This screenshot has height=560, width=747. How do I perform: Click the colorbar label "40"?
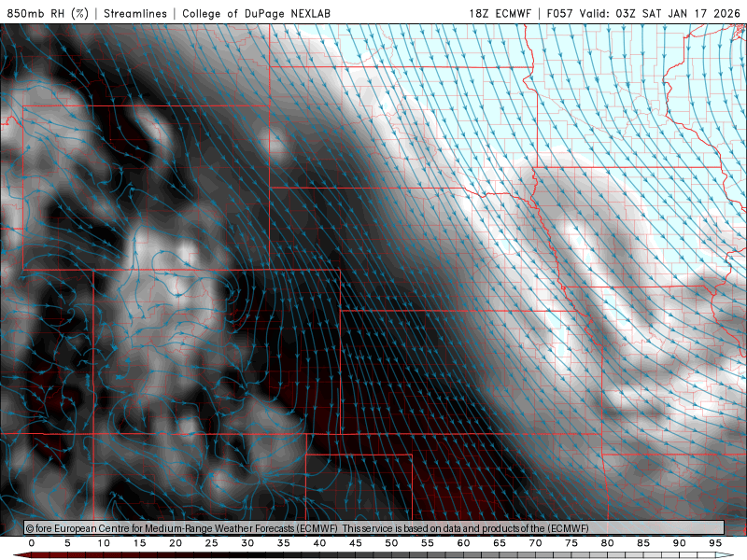click(319, 543)
